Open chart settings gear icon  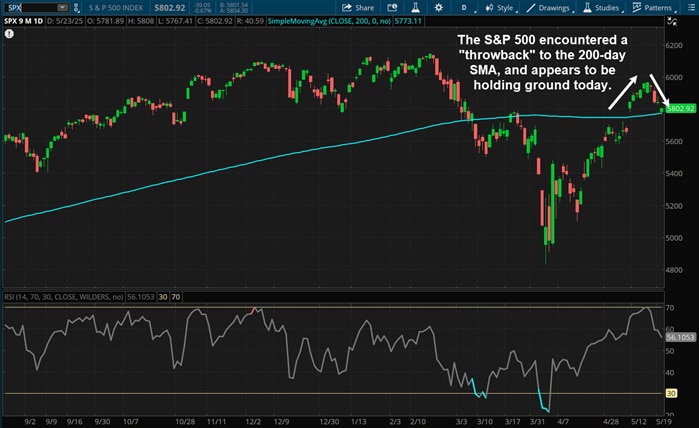point(439,8)
